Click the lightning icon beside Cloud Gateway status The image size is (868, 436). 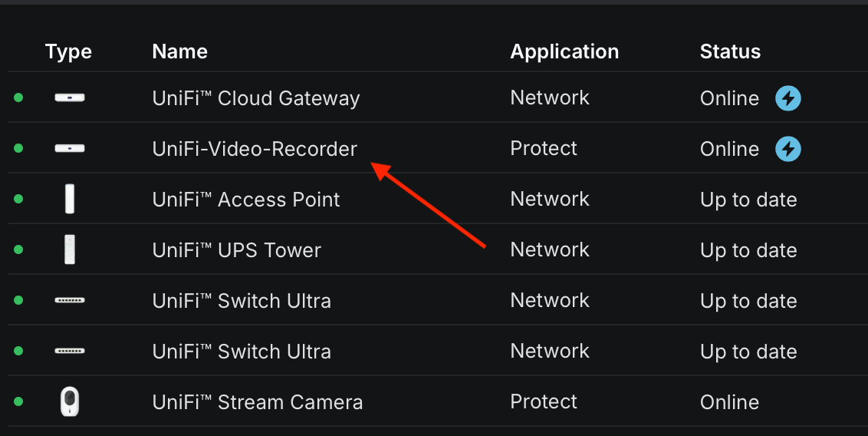pos(788,98)
